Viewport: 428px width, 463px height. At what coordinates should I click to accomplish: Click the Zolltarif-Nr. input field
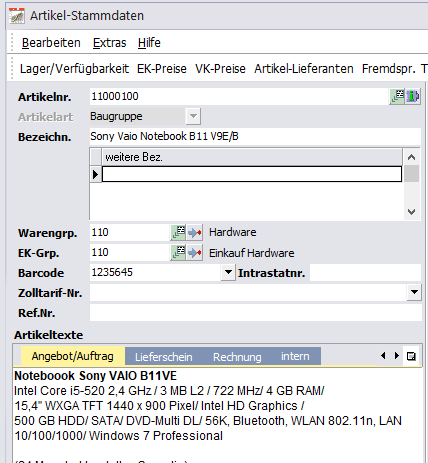click(248, 292)
